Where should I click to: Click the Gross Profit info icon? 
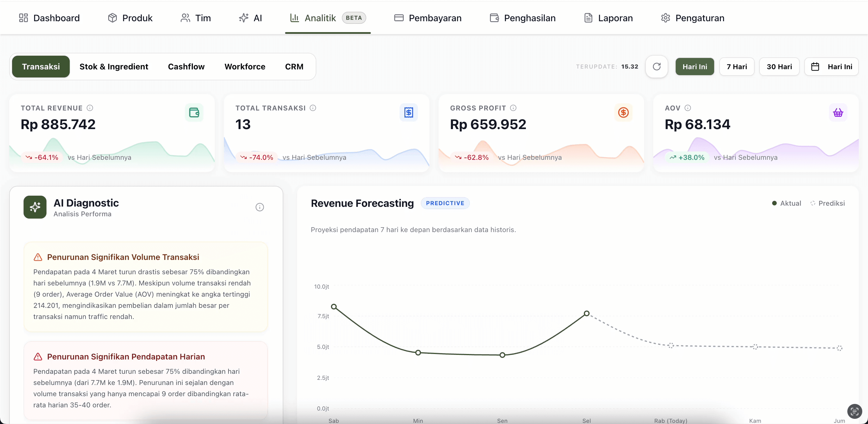tap(513, 108)
